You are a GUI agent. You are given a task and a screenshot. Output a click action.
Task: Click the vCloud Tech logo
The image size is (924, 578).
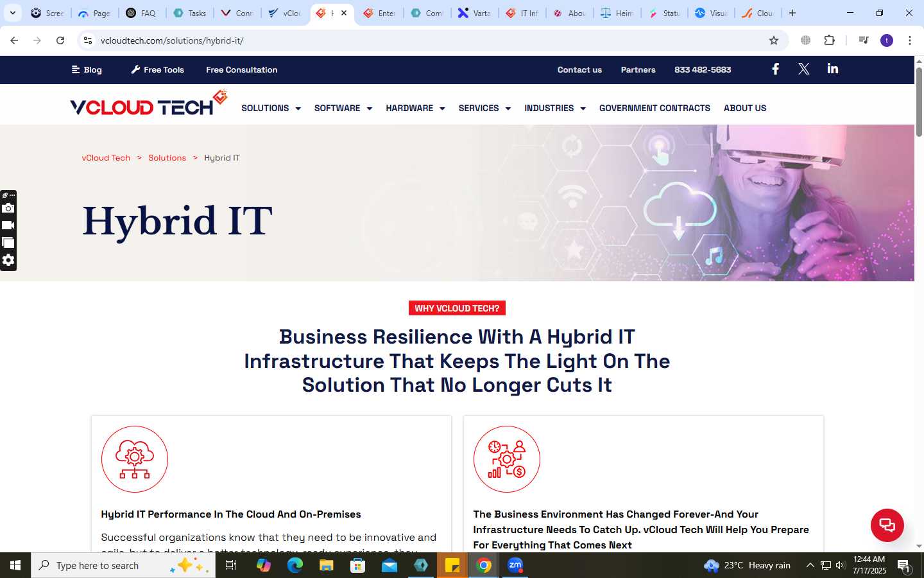click(148, 103)
